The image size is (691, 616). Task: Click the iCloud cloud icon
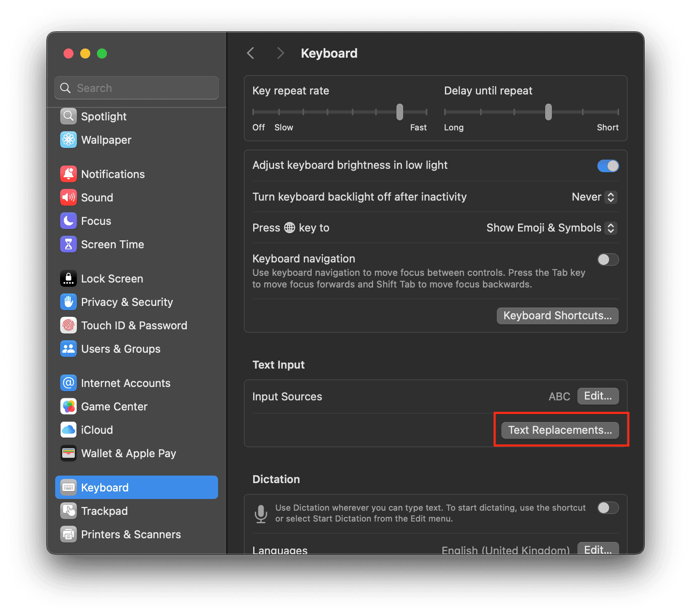(x=69, y=430)
